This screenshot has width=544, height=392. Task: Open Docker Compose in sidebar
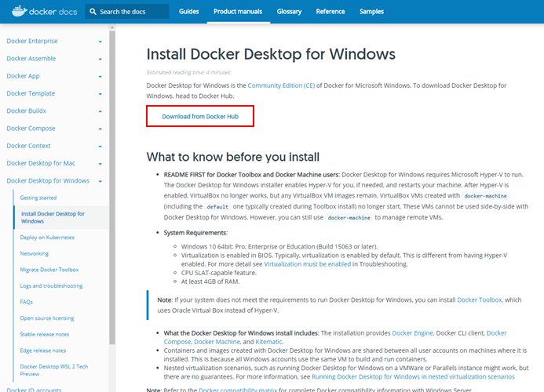31,129
